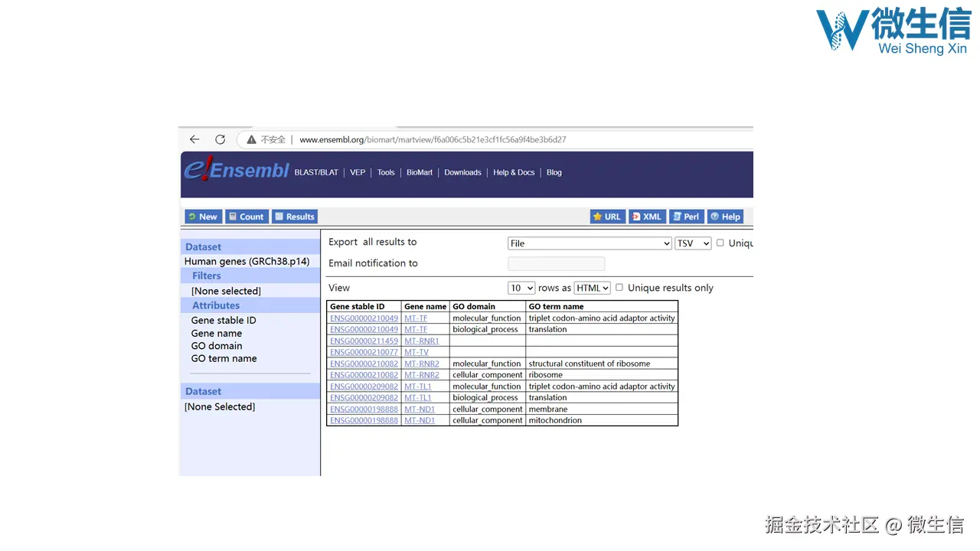The height and width of the screenshot is (551, 980).
Task: Open the MT-RNR1 gene name link
Action: click(422, 341)
